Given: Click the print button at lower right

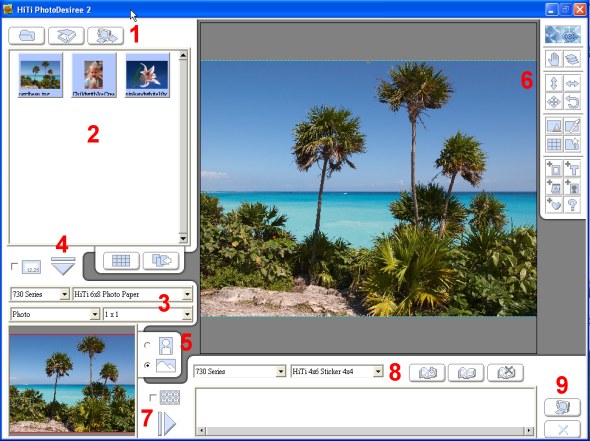Looking at the screenshot, I should [563, 408].
